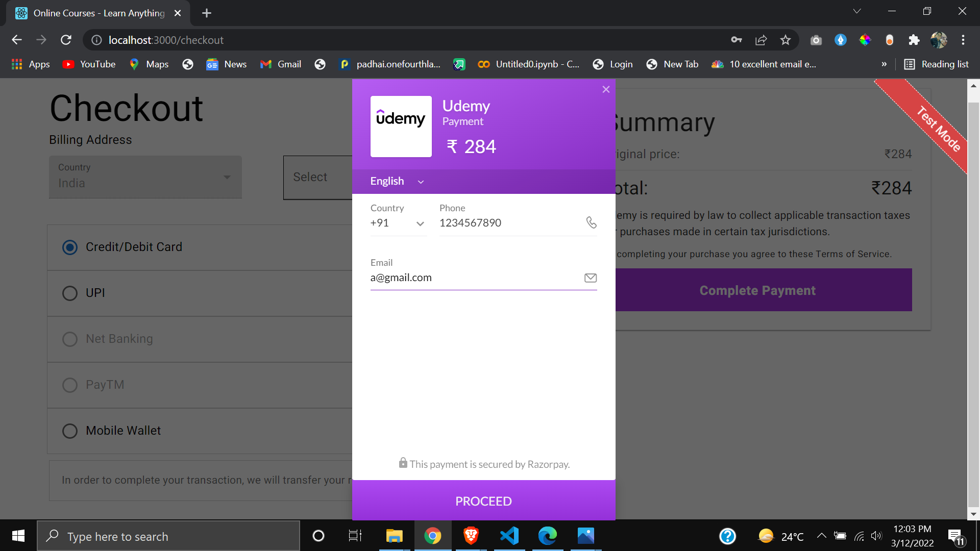Viewport: 980px width, 551px height.
Task: Open the Apps bookmark shortcut
Action: click(31, 64)
